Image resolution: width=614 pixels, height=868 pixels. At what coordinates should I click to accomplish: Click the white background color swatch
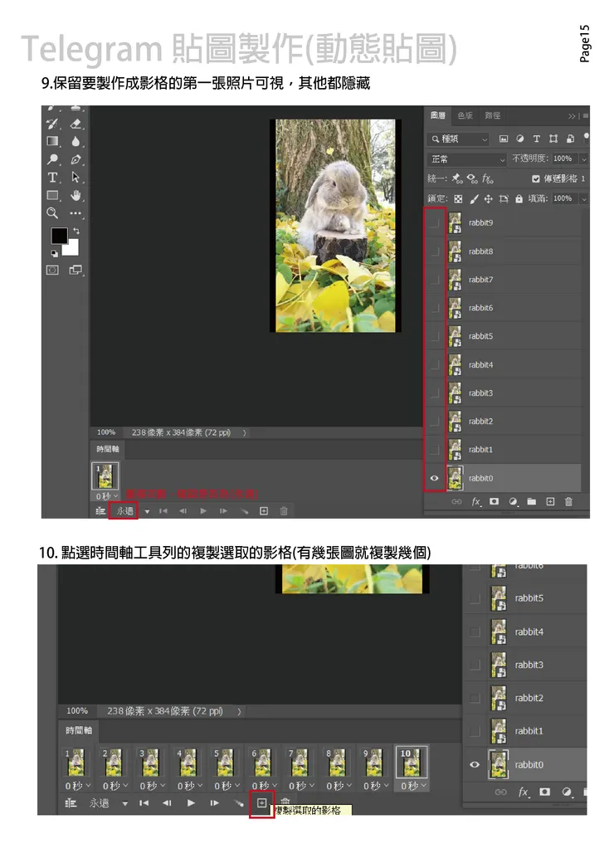(72, 249)
